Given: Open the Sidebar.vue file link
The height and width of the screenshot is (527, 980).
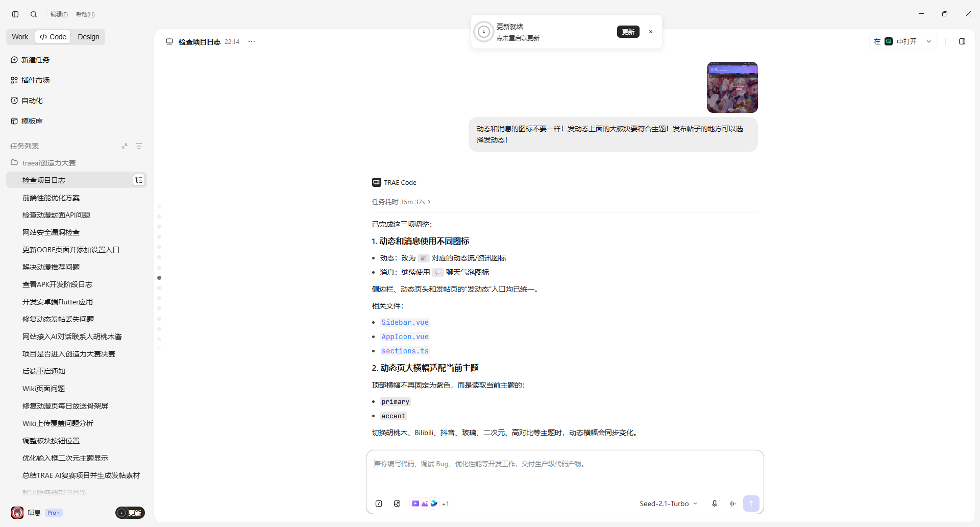Looking at the screenshot, I should [x=405, y=322].
